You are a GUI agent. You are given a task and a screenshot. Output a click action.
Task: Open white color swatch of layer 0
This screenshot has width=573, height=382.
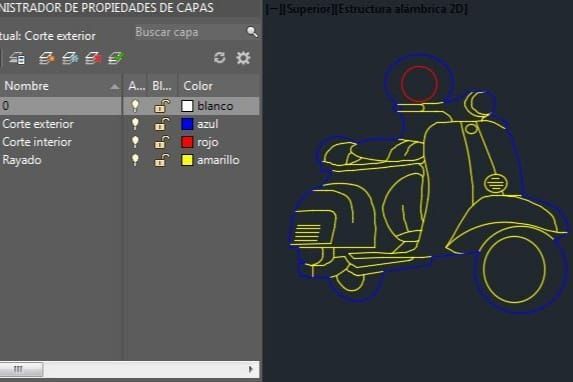coord(187,106)
